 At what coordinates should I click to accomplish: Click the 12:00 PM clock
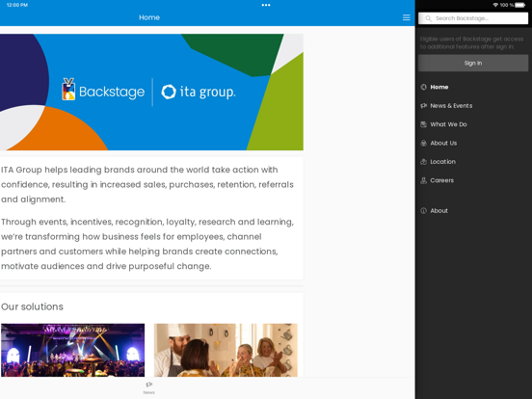click(17, 5)
